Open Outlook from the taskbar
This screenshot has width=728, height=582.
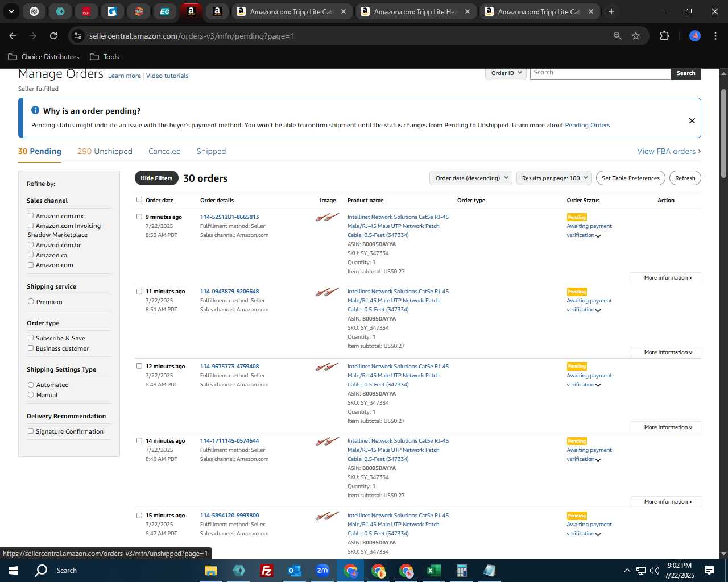coord(294,571)
